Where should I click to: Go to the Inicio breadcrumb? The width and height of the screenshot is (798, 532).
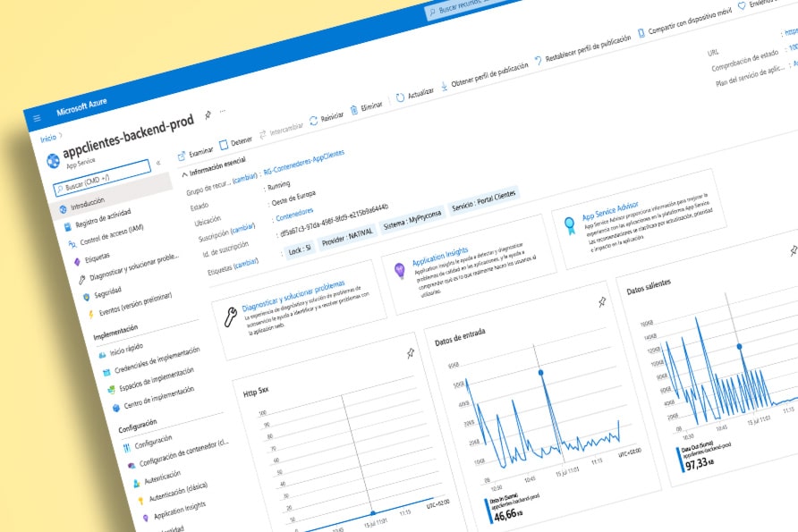click(x=48, y=138)
